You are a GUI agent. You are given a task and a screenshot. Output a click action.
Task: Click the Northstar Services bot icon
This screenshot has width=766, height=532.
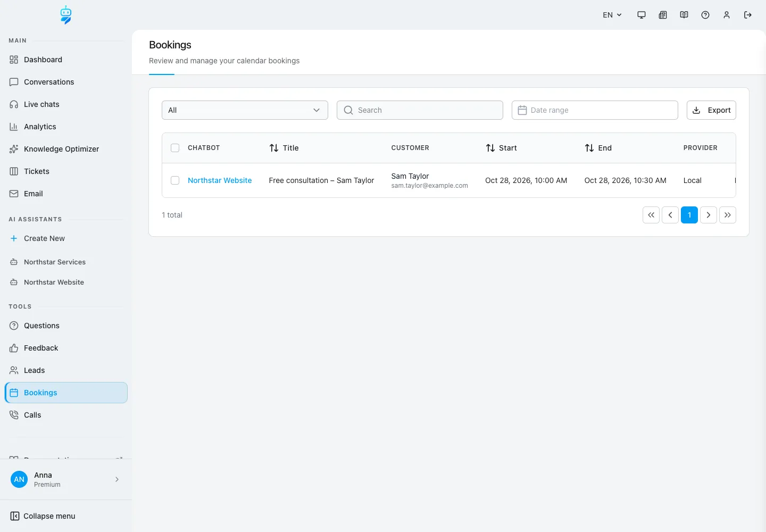coord(14,262)
